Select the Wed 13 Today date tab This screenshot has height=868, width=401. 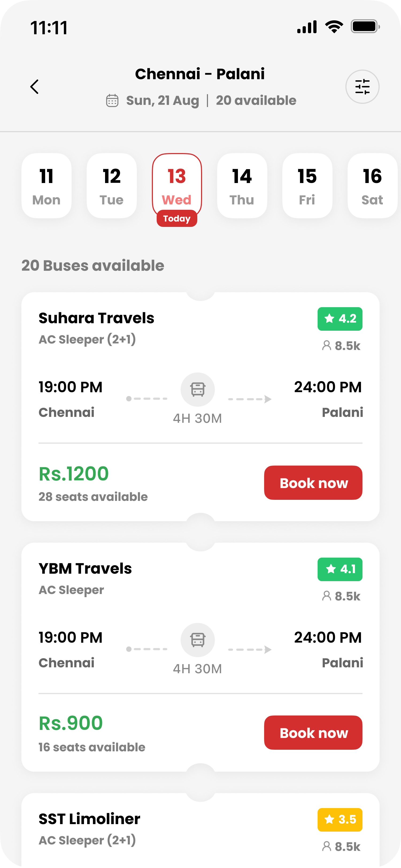(177, 186)
